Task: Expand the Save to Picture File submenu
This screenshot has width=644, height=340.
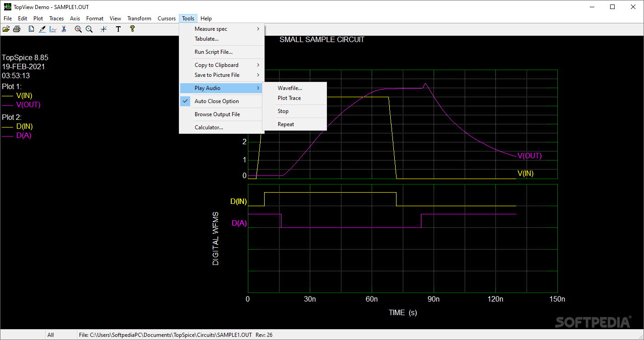Action: (x=221, y=75)
